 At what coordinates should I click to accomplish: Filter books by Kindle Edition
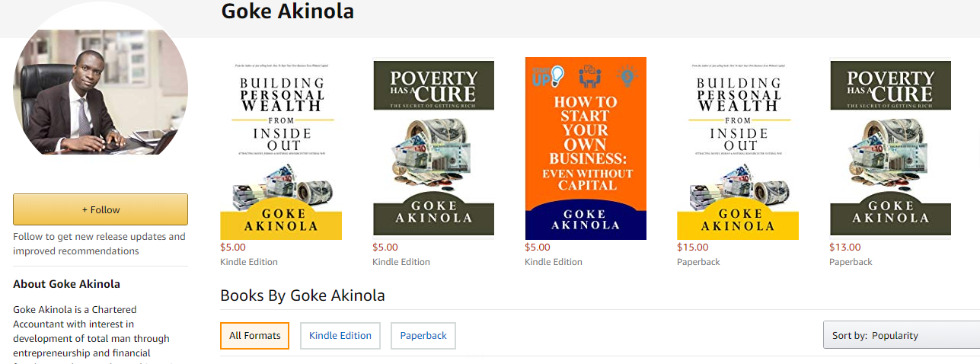[x=340, y=336]
